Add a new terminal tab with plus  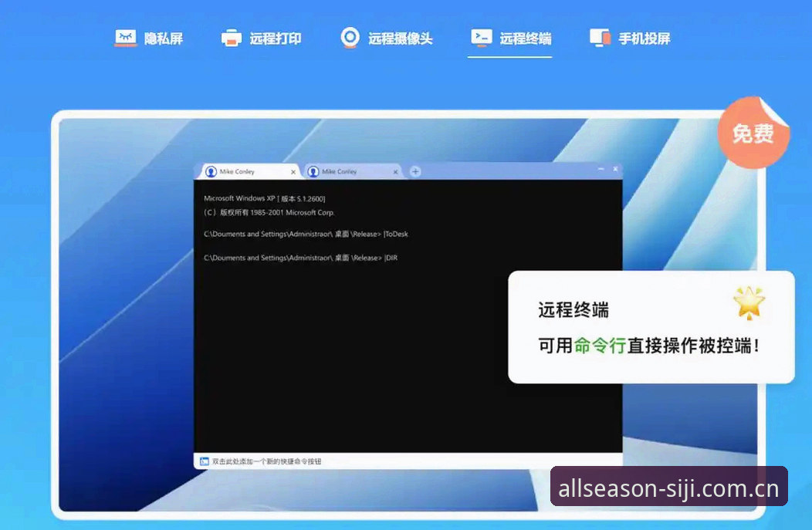point(415,171)
